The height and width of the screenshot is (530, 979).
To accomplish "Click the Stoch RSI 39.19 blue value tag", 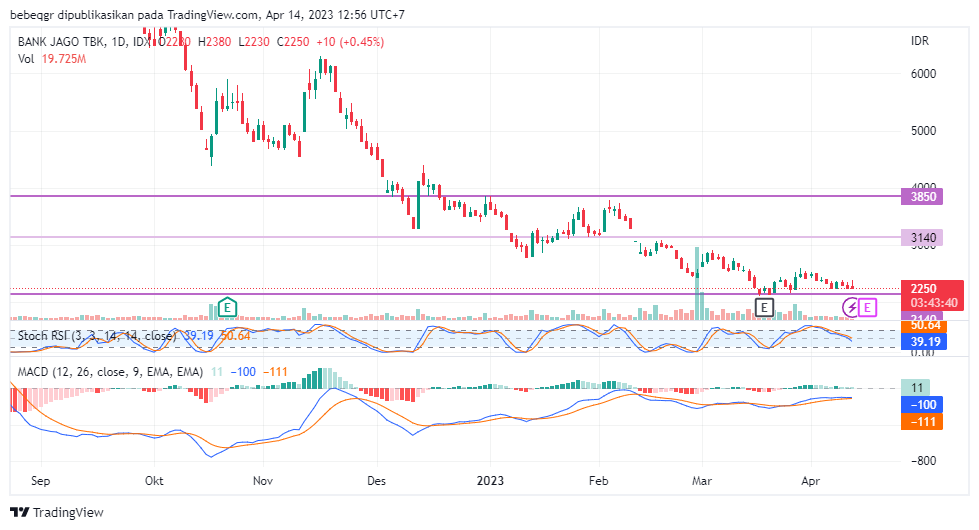I will (925, 341).
